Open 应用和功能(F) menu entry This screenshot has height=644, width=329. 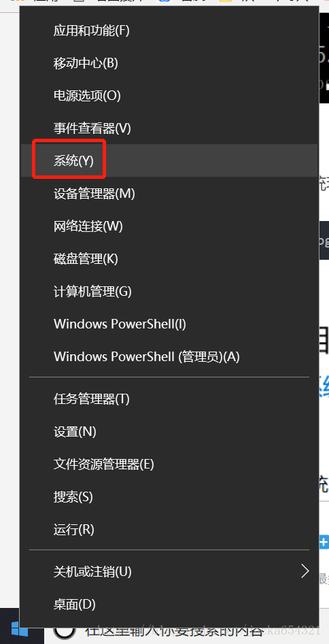click(169, 30)
